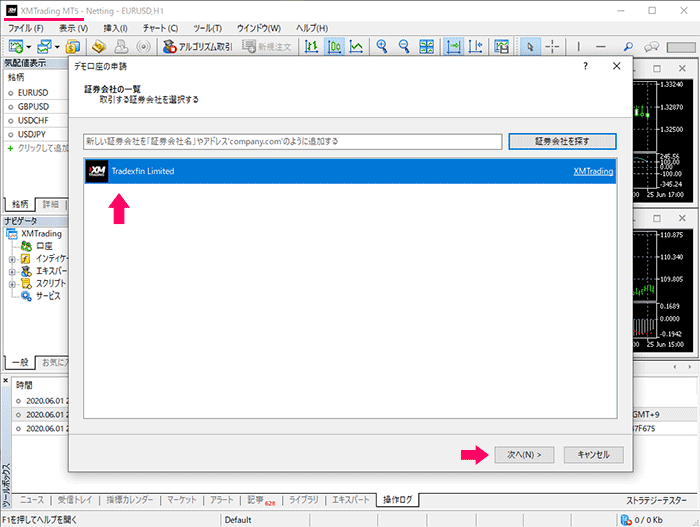Screen dimensions: 700x527
Task: Open the 記事 toolbox tab
Action: (x=261, y=500)
